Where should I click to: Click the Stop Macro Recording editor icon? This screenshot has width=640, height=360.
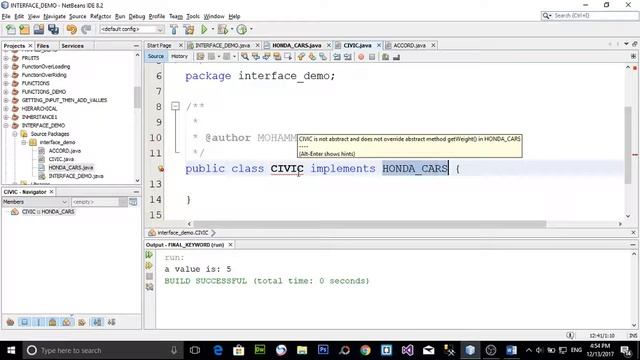coord(372,57)
